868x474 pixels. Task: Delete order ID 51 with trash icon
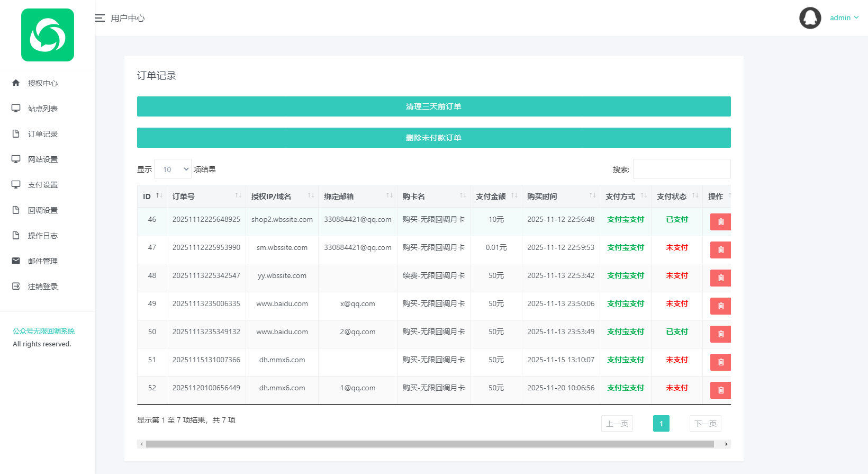click(x=720, y=362)
